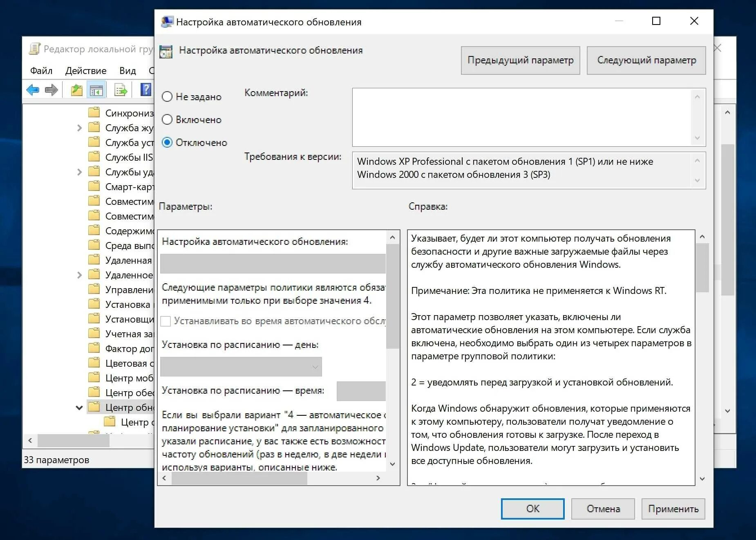This screenshot has height=540, width=756.
Task: Click the dialog policy setting icon
Action: [x=165, y=51]
